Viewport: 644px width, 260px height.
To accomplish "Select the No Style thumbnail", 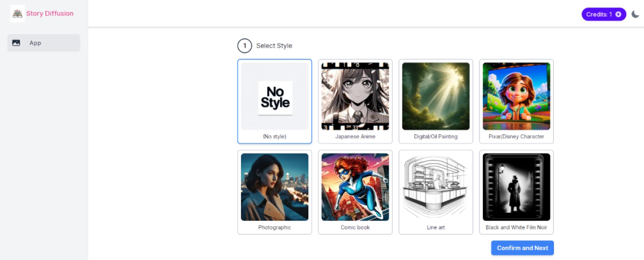I will point(275,97).
